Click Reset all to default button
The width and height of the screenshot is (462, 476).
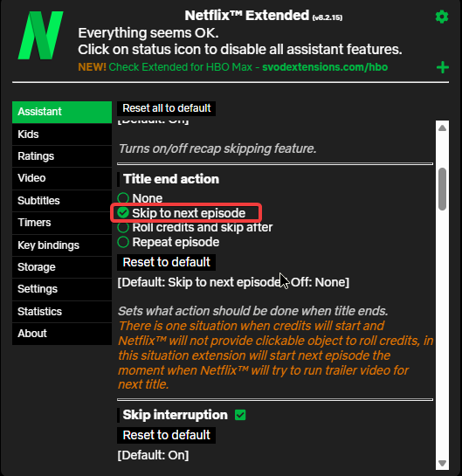166,108
